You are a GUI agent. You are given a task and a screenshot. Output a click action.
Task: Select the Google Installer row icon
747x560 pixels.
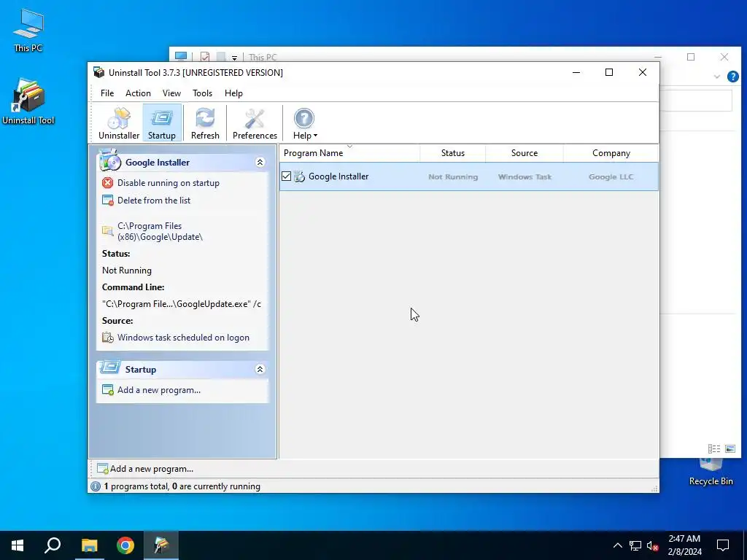point(299,176)
